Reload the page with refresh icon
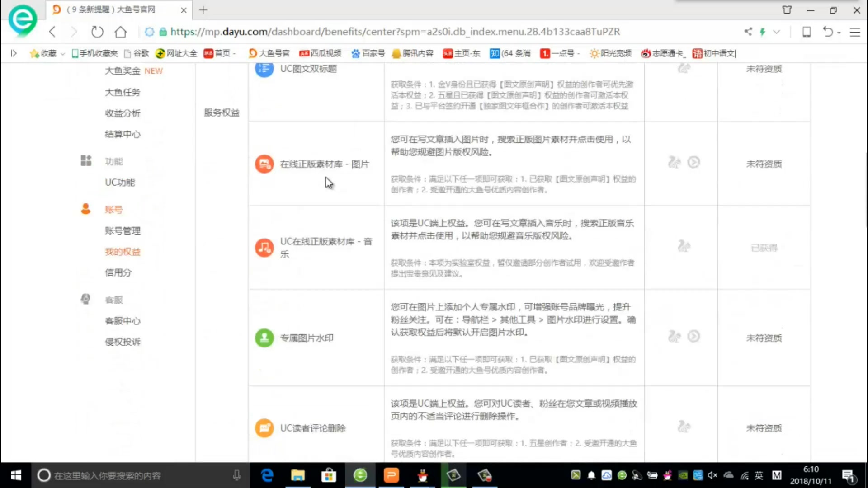 97,32
